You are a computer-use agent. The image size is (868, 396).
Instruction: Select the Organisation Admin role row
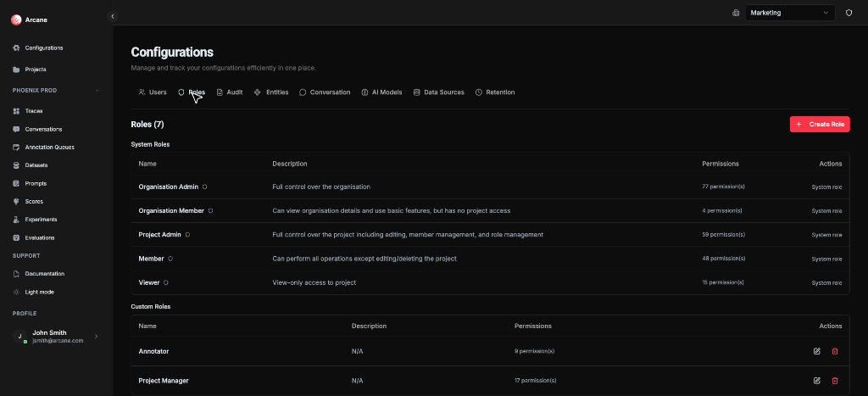click(x=169, y=187)
